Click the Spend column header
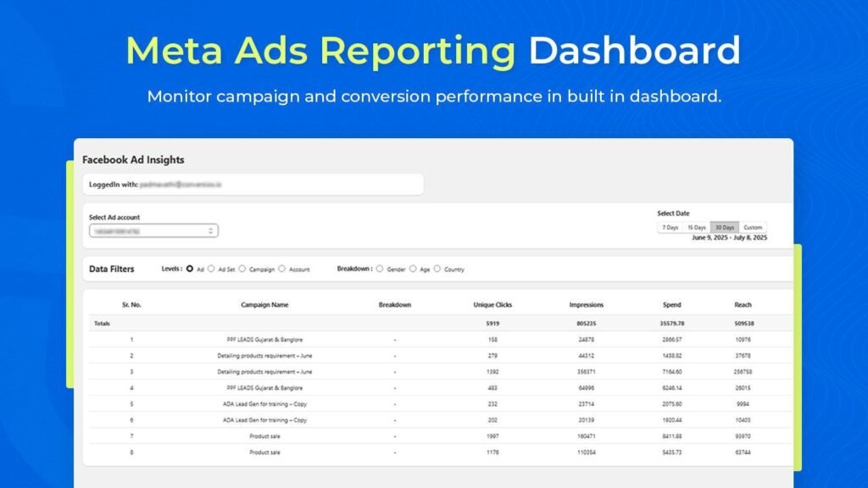Viewport: 868px width, 488px height. tap(672, 305)
